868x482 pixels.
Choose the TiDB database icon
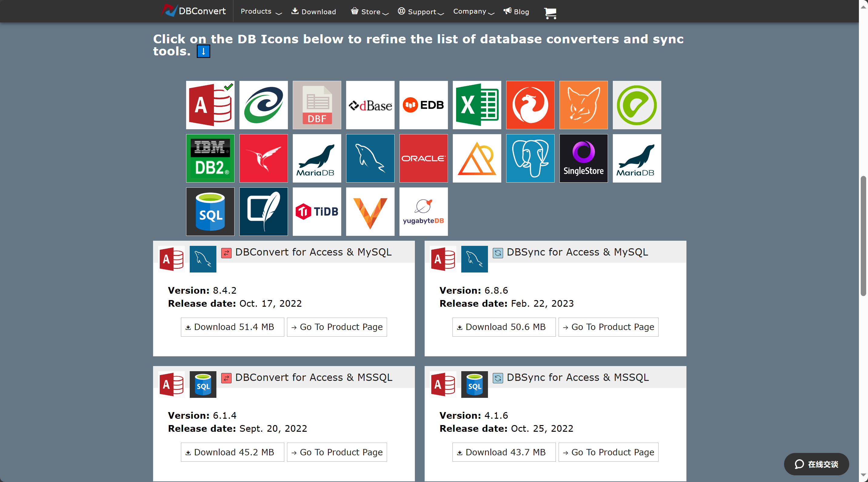click(x=317, y=212)
